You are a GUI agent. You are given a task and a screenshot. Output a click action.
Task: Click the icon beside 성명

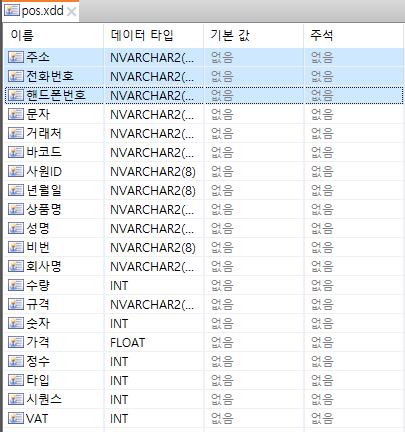click(x=16, y=228)
